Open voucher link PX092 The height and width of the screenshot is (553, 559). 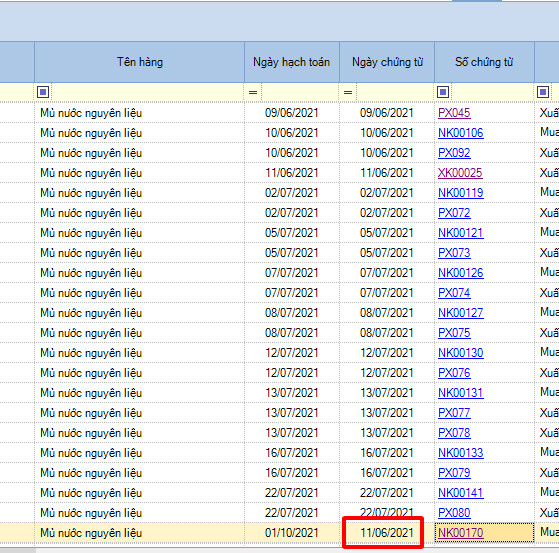pyautogui.click(x=454, y=153)
